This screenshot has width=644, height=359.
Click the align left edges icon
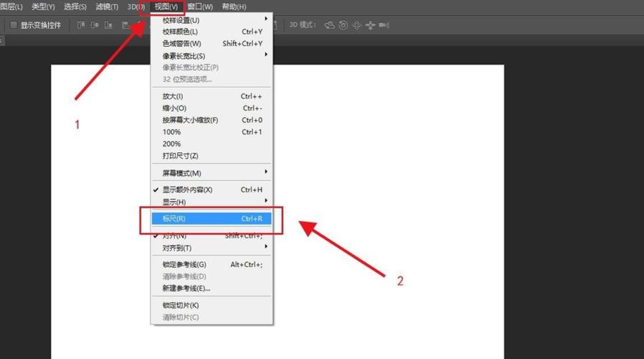point(126,25)
